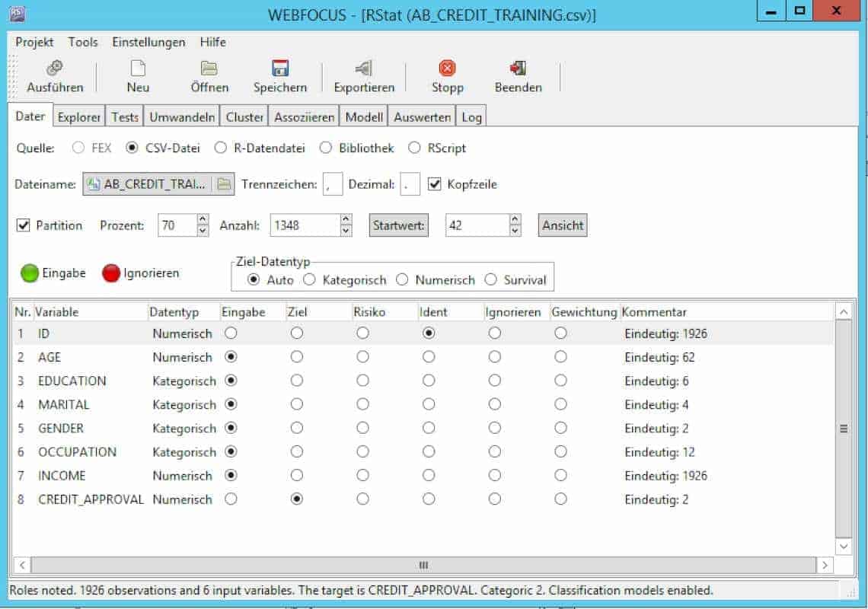This screenshot has height=609, width=868.
Task: Click the Ausführen toolbar icon
Action: click(54, 68)
